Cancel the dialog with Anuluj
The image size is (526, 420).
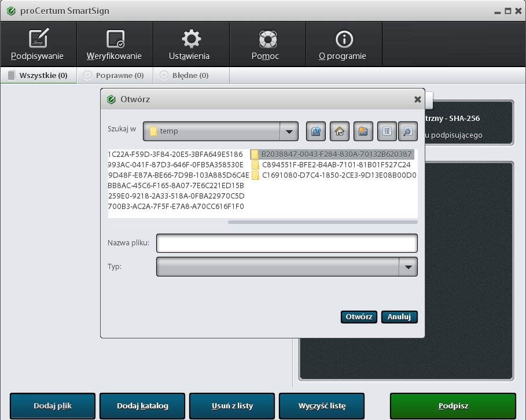coord(399,317)
